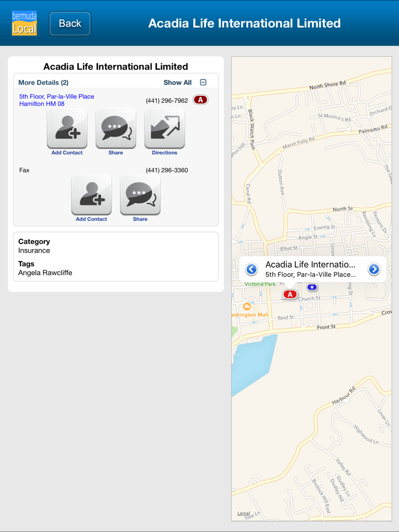The width and height of the screenshot is (399, 532).
Task: Select the phone number (441) 296-7962
Action: 167,100
